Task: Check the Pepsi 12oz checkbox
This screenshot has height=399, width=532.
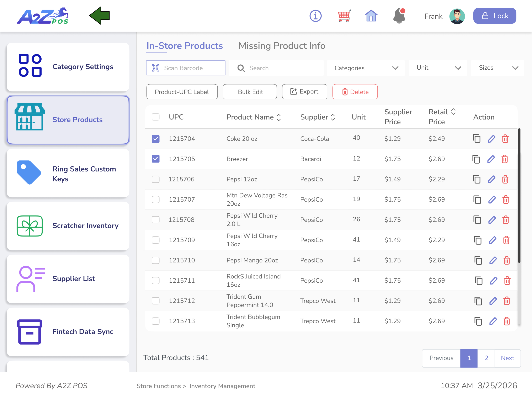Action: (x=156, y=179)
